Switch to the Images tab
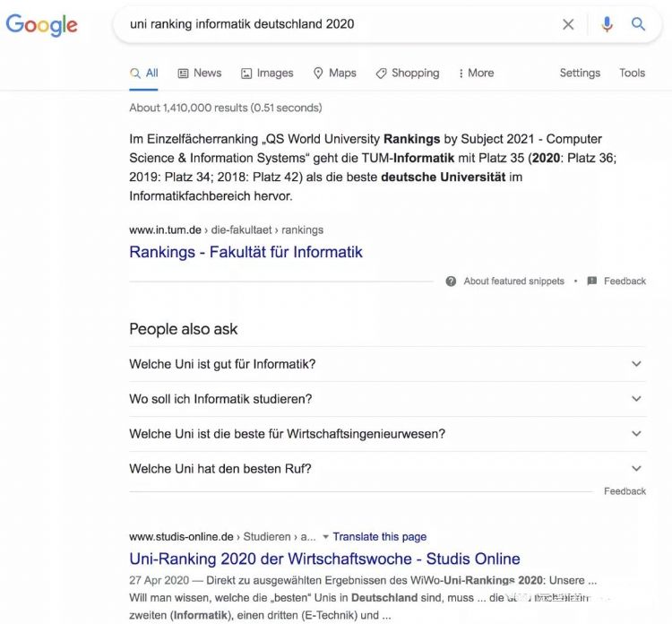This screenshot has height=624, width=672. tap(267, 73)
